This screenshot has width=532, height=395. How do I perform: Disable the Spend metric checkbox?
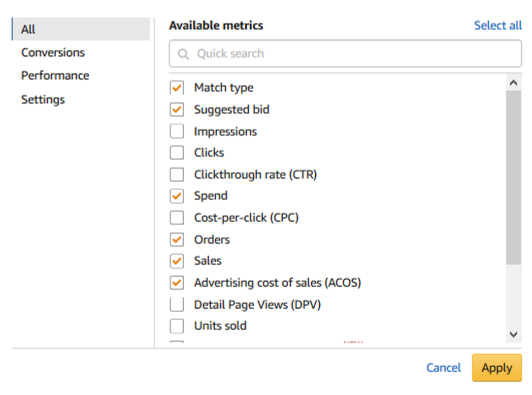176,196
